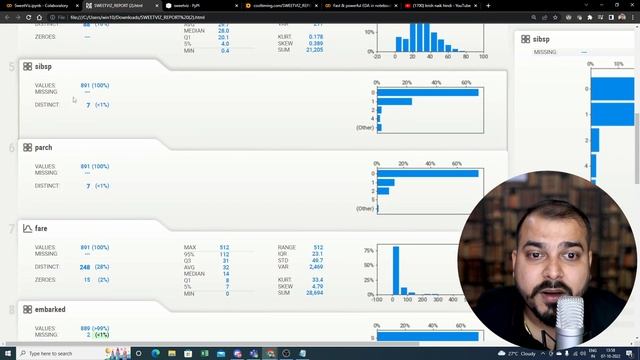Screen dimensions: 640x360
Task: Open the OBS icon on the taskbar
Action: [x=286, y=353]
